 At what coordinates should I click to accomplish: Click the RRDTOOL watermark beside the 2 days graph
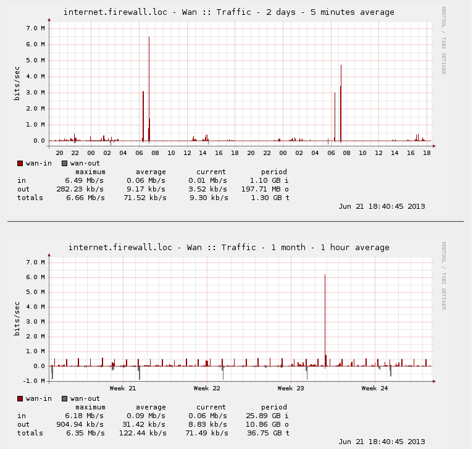[443, 40]
